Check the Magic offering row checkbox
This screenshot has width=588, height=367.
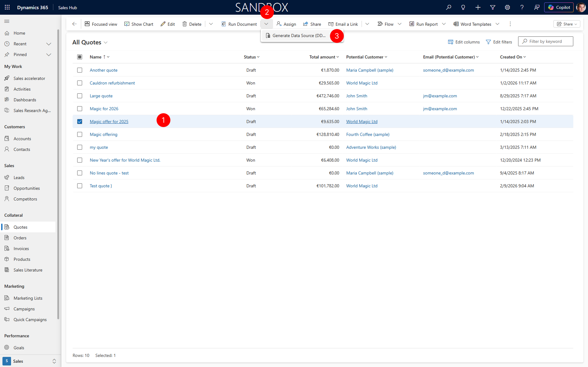pyautogui.click(x=80, y=134)
